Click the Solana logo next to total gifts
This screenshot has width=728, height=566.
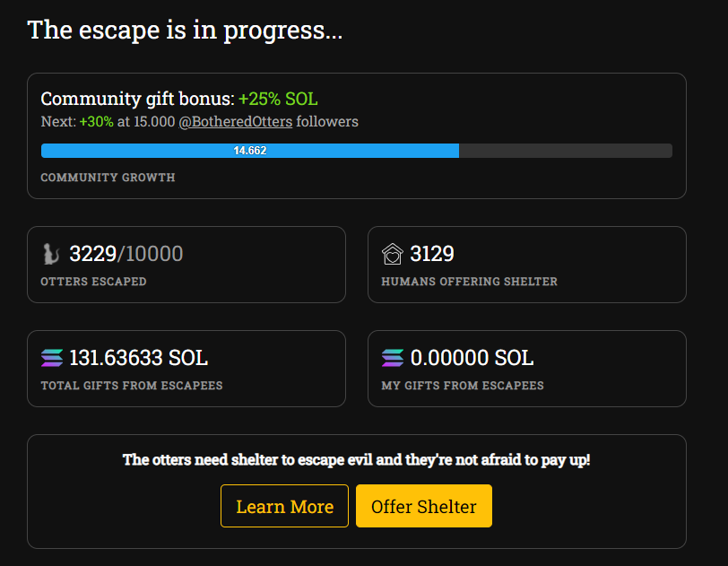coord(52,358)
